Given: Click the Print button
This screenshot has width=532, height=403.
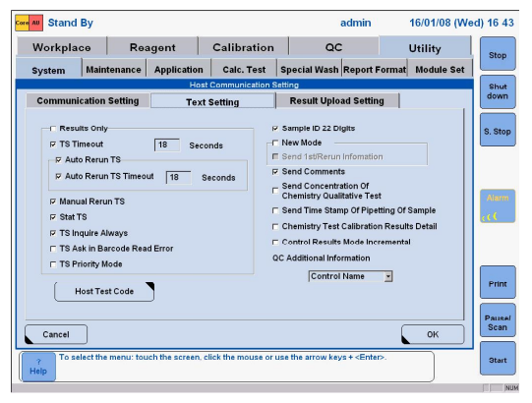Looking at the screenshot, I should click(498, 282).
